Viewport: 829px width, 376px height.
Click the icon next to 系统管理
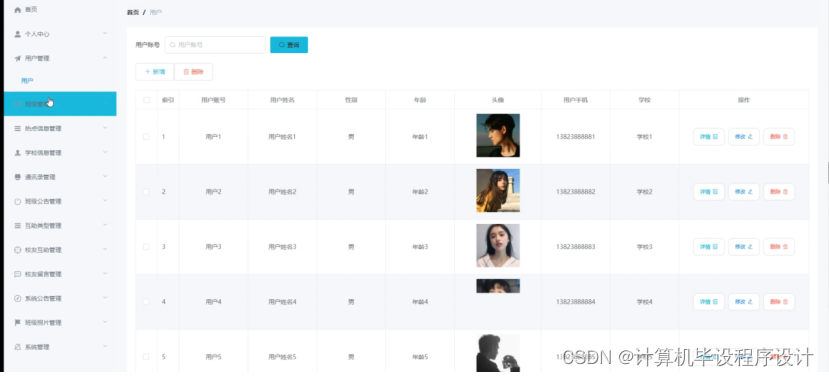[x=17, y=347]
